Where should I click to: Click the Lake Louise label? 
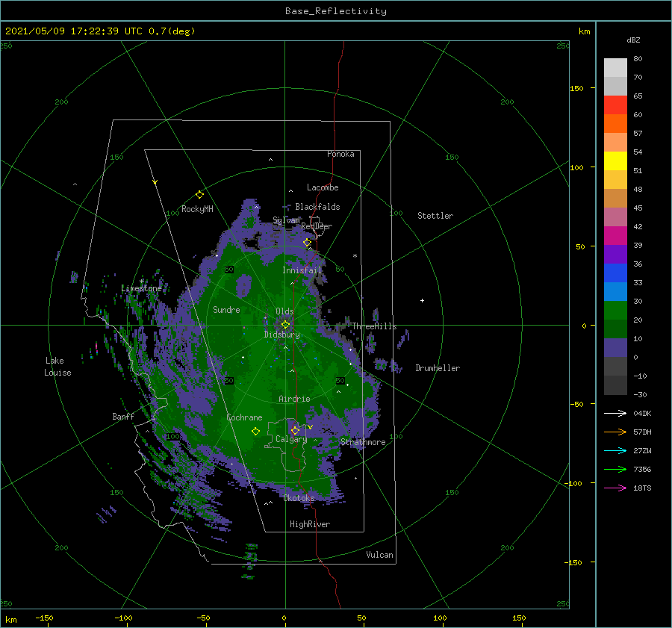57,367
